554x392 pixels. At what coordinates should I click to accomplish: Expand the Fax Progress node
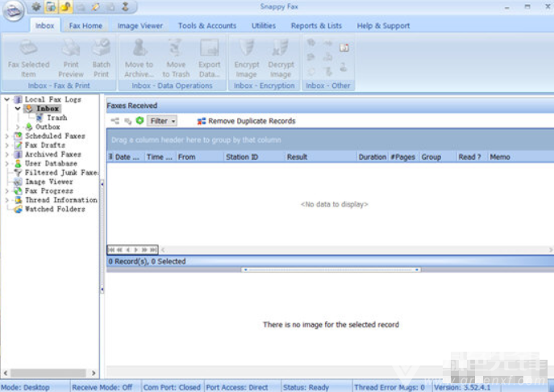pyautogui.click(x=6, y=190)
